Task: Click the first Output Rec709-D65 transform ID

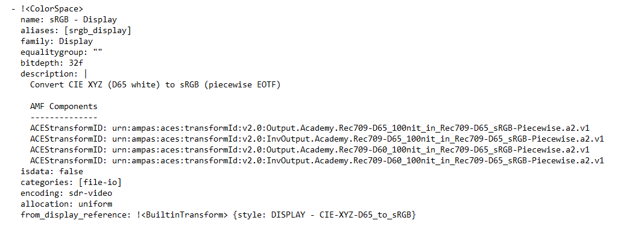Action: pos(310,128)
